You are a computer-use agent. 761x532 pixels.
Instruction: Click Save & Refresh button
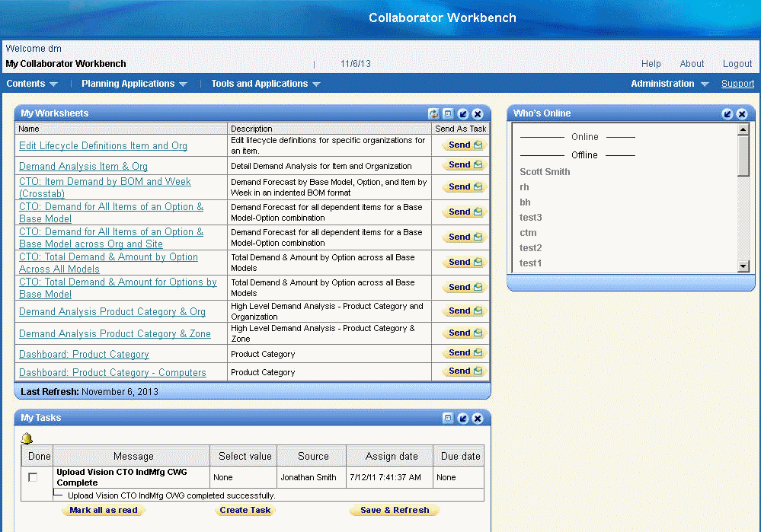pos(395,510)
